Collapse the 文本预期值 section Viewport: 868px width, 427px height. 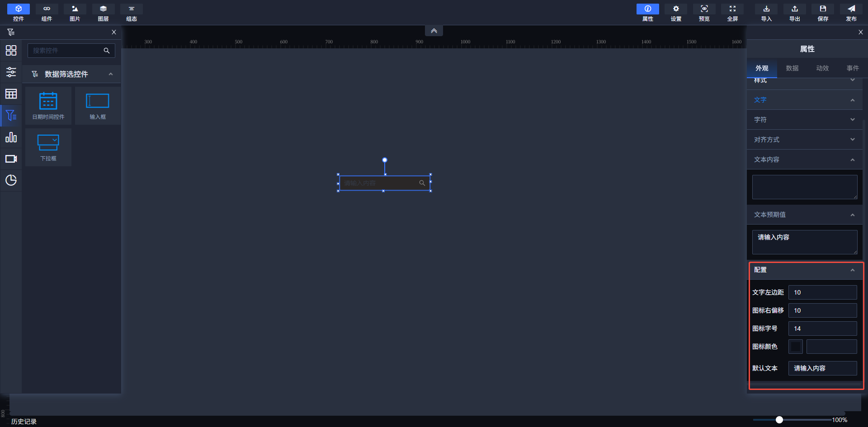805,215
